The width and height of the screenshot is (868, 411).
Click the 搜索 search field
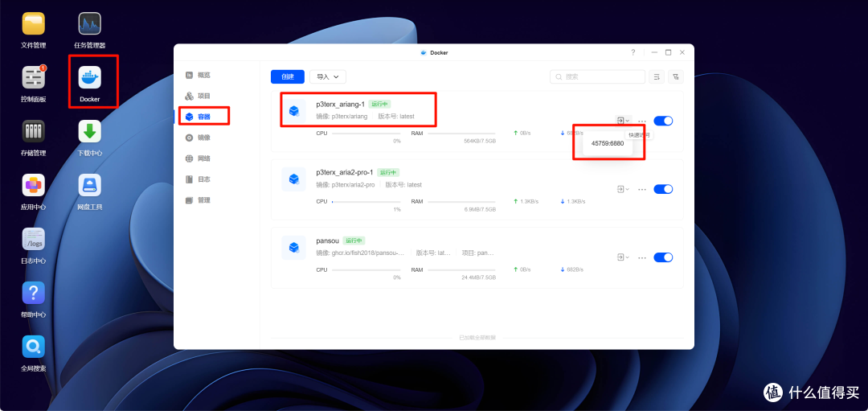[x=597, y=77]
